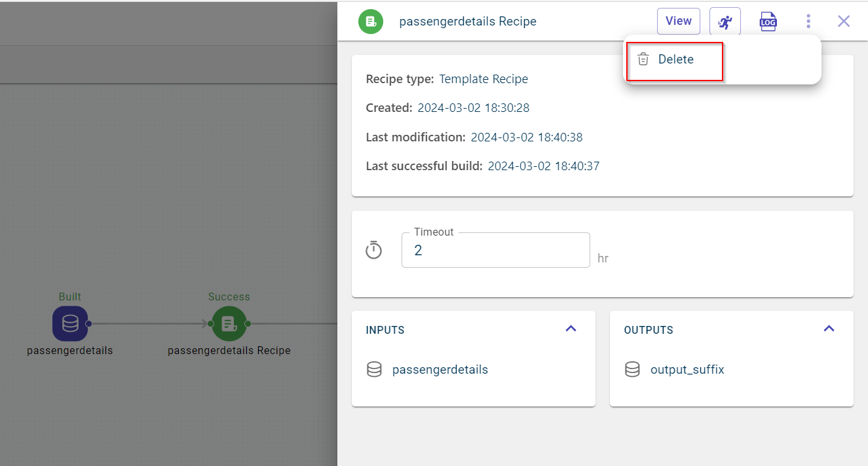Click the Template Recipe type value
Screen dimensions: 868x466
coord(483,79)
